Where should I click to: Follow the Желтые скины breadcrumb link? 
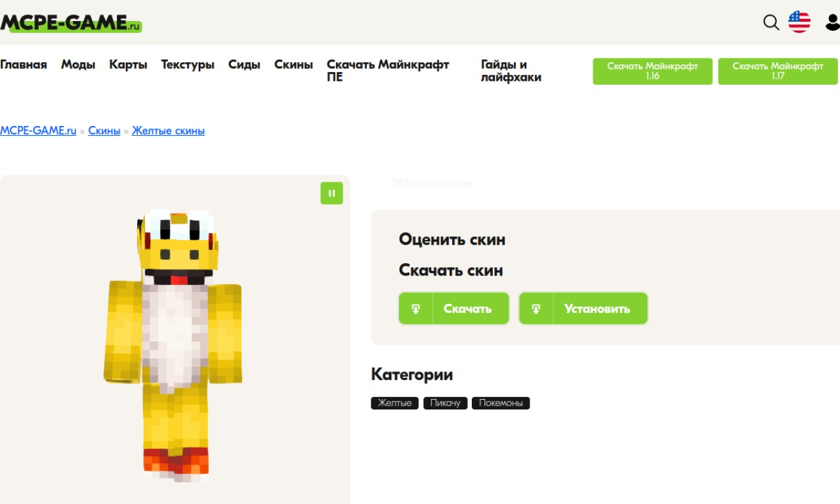[168, 131]
